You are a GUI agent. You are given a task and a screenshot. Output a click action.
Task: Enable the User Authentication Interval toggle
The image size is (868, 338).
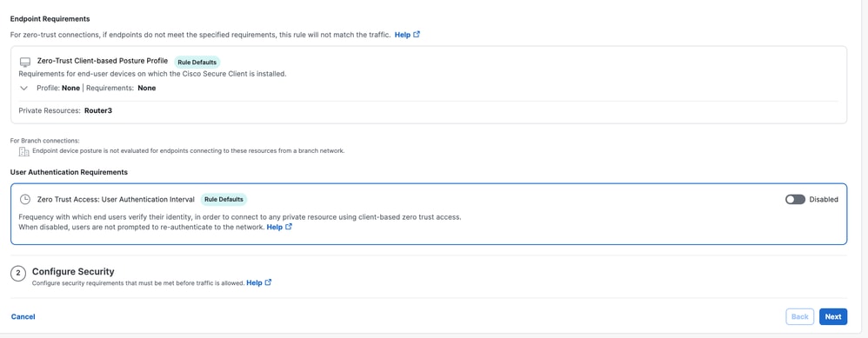[x=795, y=199]
